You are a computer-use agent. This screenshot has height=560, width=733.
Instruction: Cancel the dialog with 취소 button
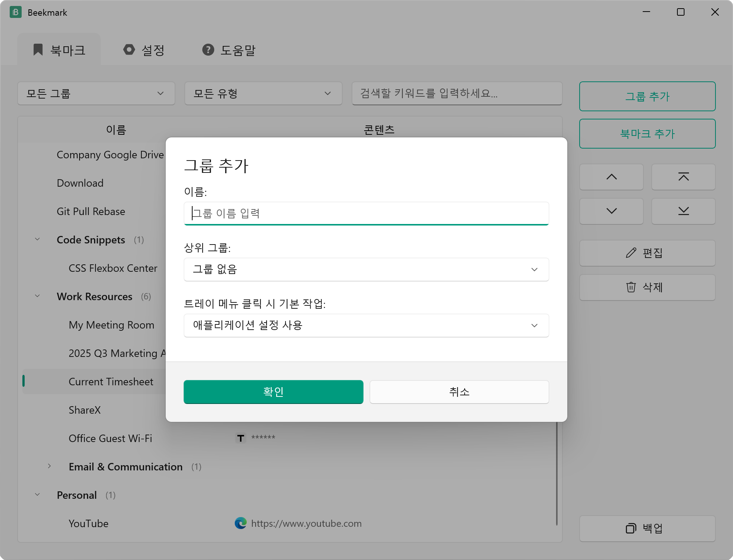(x=459, y=392)
